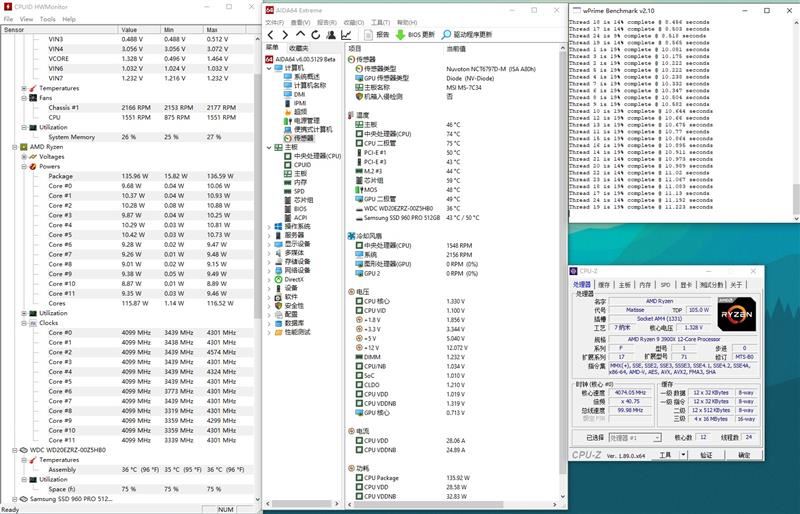Screen dimensions: 800x514
Task: Open the Tools menu in HWMonitor
Action: tap(47, 19)
